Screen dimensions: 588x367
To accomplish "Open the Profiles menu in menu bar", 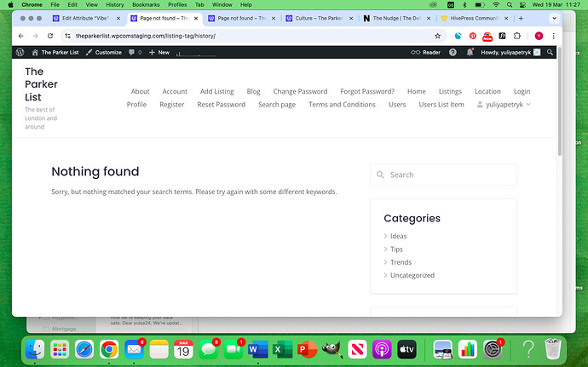I will (177, 5).
